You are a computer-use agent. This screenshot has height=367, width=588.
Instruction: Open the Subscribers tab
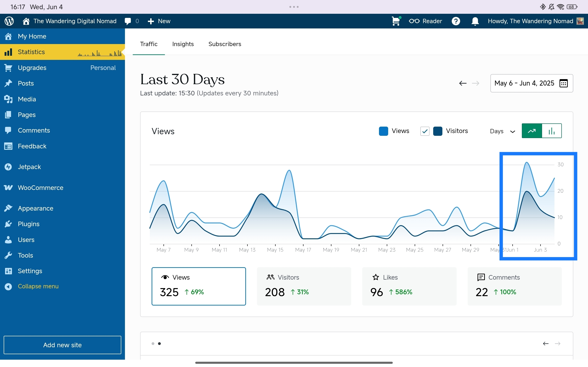(224, 44)
